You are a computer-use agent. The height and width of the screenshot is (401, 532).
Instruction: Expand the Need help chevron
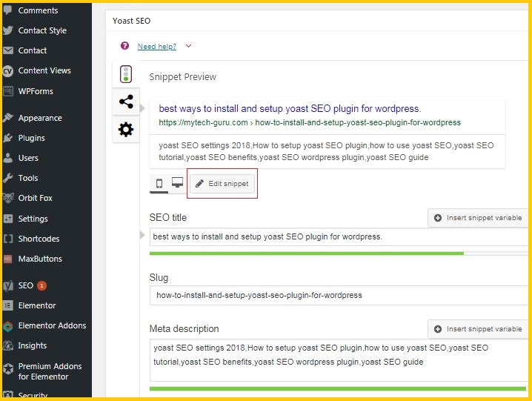click(x=189, y=46)
